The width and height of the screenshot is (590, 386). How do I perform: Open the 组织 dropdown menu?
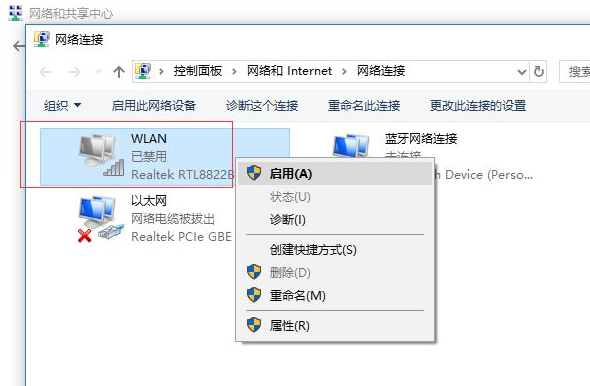(x=62, y=105)
